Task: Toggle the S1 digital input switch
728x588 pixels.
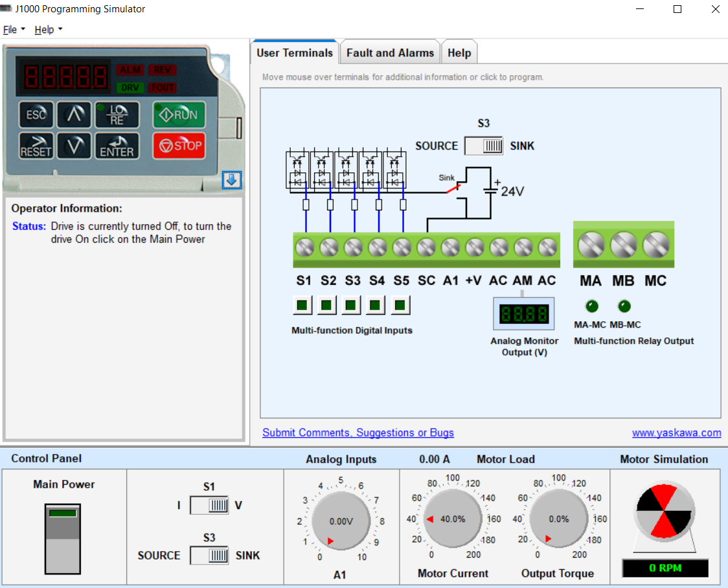Action: [x=302, y=306]
